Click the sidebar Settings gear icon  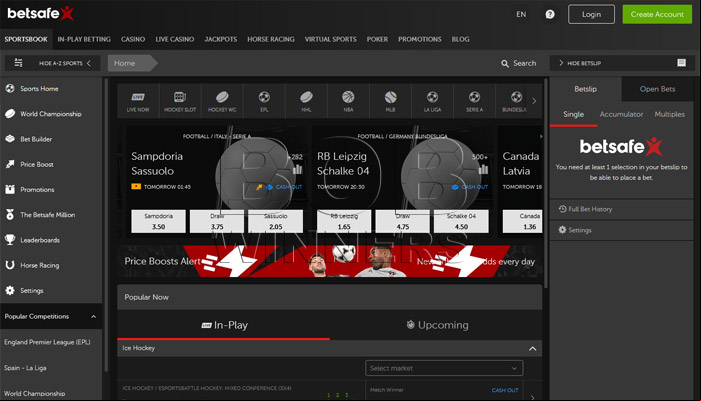click(10, 291)
